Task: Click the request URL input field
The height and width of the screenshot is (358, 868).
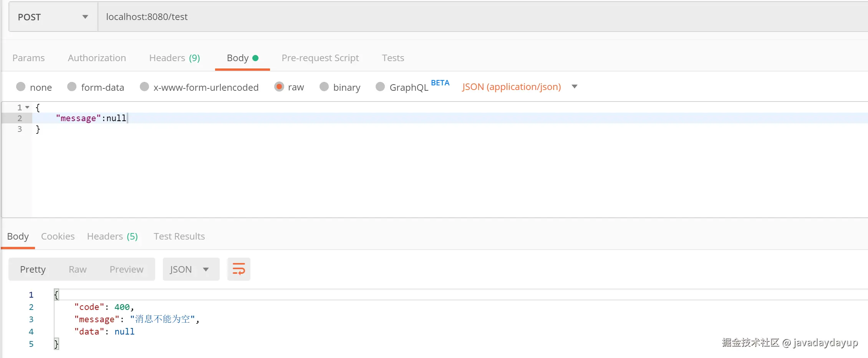Action: 461,17
